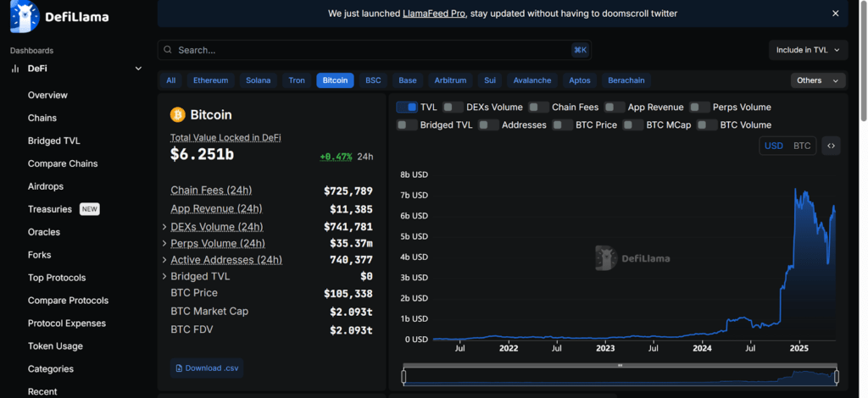This screenshot has height=398, width=868.
Task: Select the BSC chain tab
Action: [x=373, y=80]
